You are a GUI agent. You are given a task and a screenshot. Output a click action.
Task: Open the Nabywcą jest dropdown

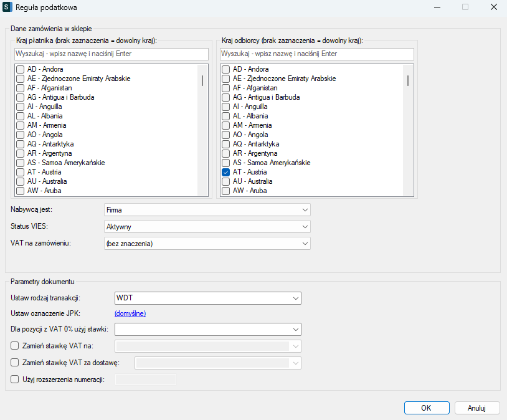[x=207, y=210]
